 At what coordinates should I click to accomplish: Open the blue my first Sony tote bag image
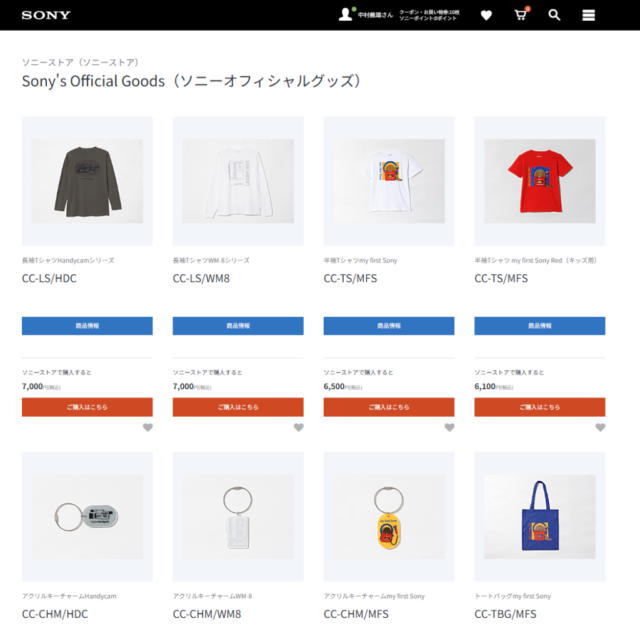pyautogui.click(x=539, y=517)
